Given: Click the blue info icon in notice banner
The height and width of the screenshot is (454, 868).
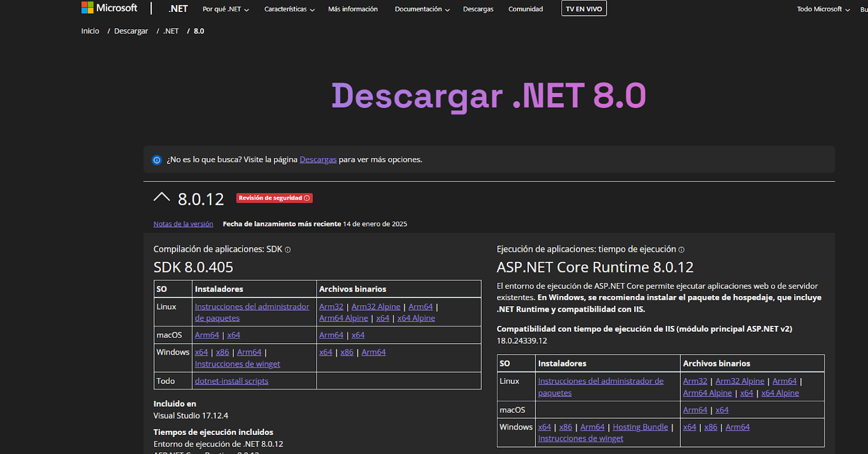Looking at the screenshot, I should pyautogui.click(x=157, y=160).
